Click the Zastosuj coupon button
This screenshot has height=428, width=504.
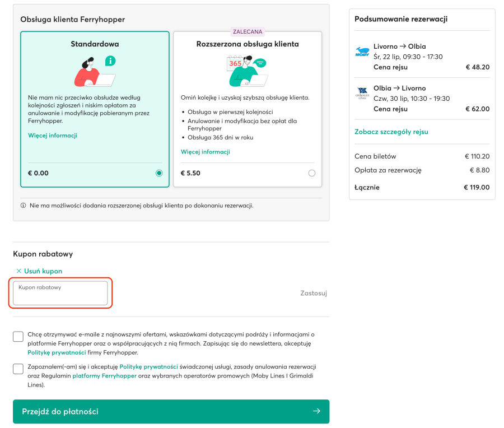(314, 293)
